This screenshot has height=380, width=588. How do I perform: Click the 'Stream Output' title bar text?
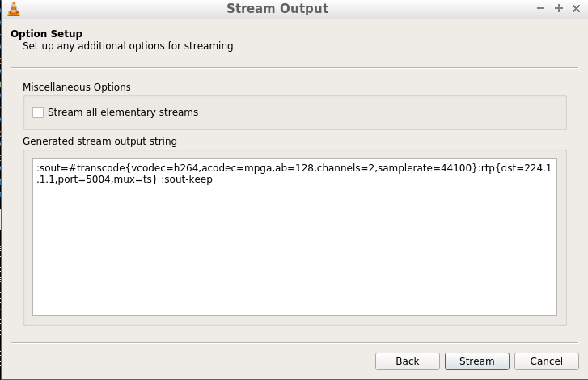(277, 8)
